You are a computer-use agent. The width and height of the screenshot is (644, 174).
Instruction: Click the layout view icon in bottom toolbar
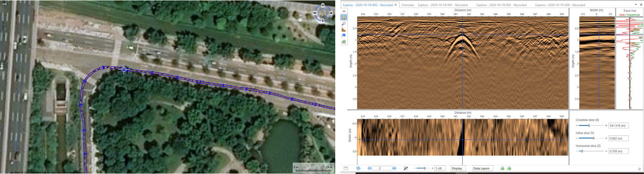pos(346,168)
